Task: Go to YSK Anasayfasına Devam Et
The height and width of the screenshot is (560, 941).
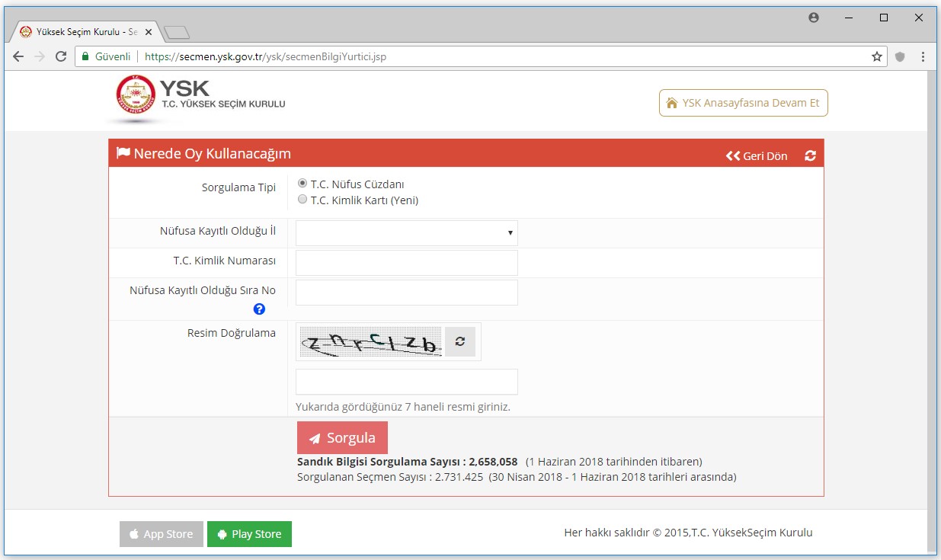Action: click(x=743, y=103)
